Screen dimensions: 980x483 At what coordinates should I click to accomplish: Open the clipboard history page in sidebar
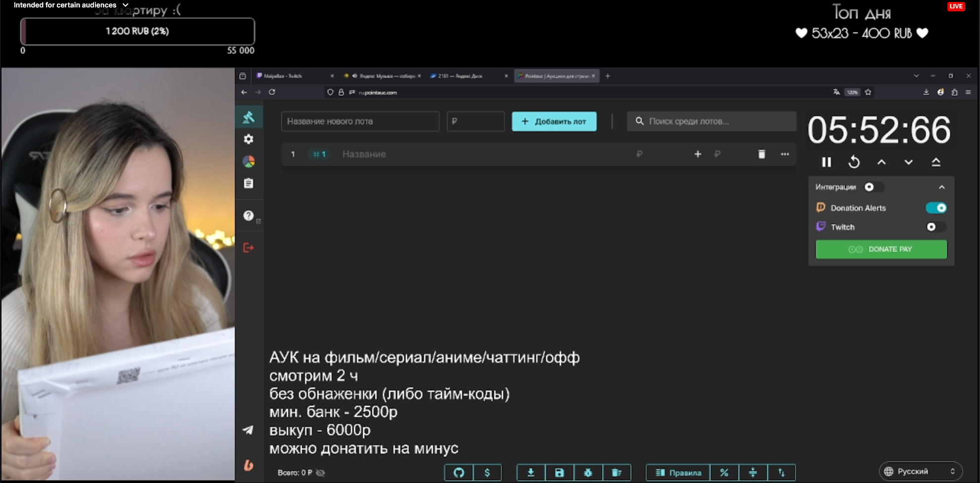[x=249, y=183]
